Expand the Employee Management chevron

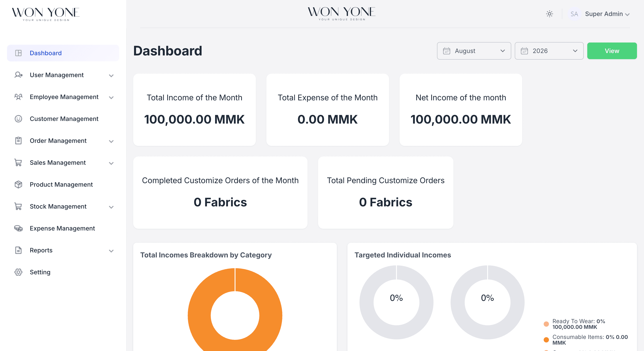pos(111,97)
